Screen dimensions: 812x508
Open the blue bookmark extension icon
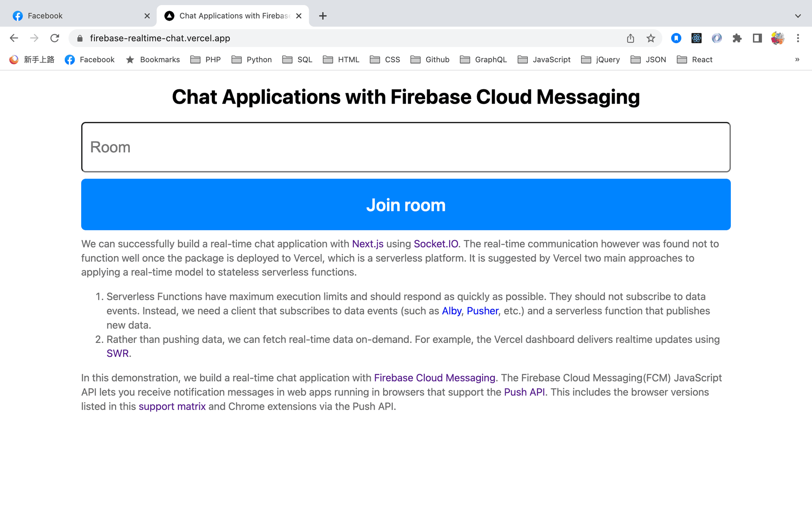pyautogui.click(x=676, y=39)
